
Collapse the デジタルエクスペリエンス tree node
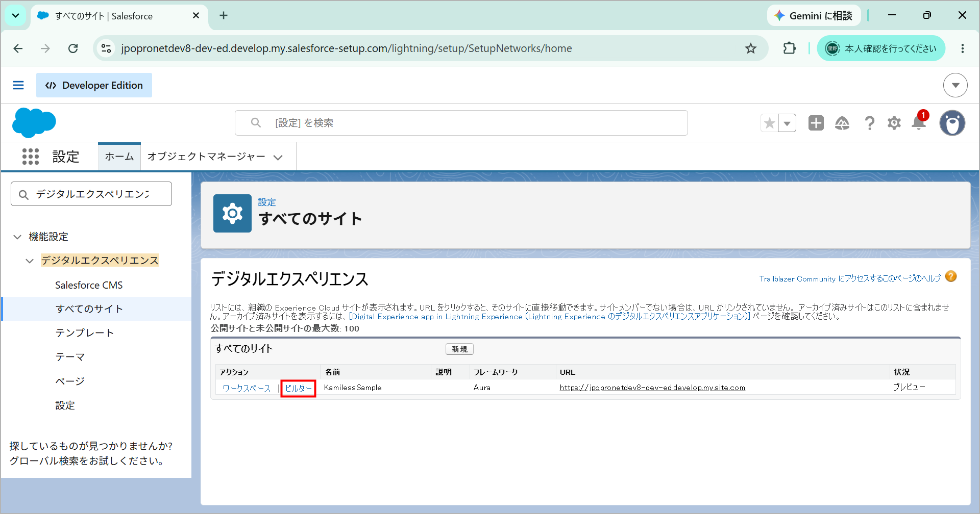pos(30,261)
